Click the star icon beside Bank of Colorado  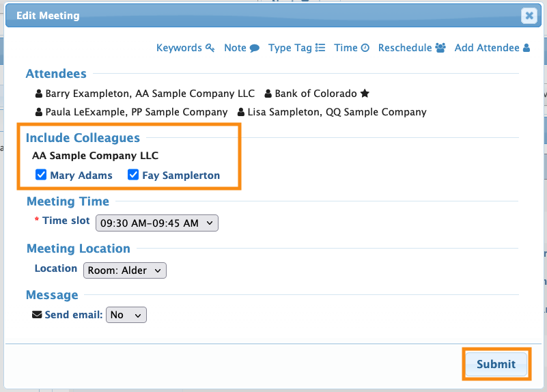[365, 94]
